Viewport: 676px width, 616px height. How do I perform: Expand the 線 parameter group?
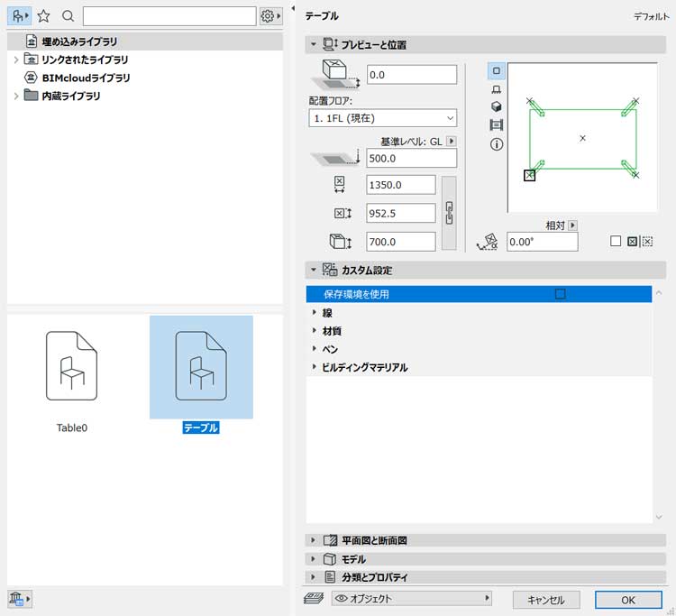[315, 312]
